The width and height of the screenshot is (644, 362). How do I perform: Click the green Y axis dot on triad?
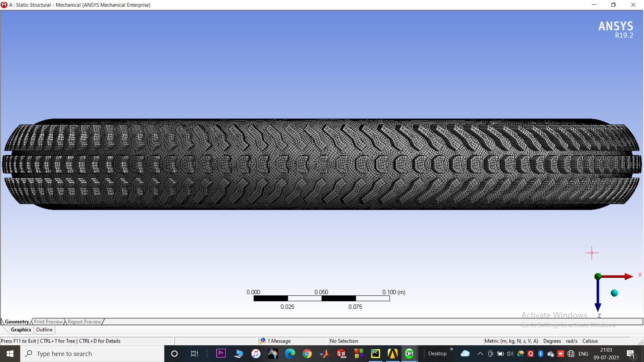(598, 277)
